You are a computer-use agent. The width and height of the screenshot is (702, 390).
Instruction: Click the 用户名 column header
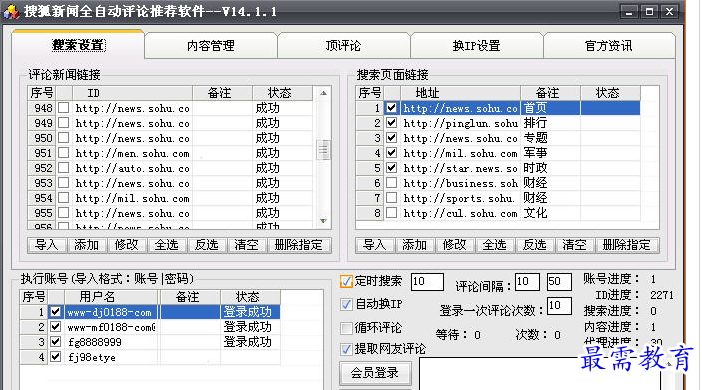[x=111, y=297]
